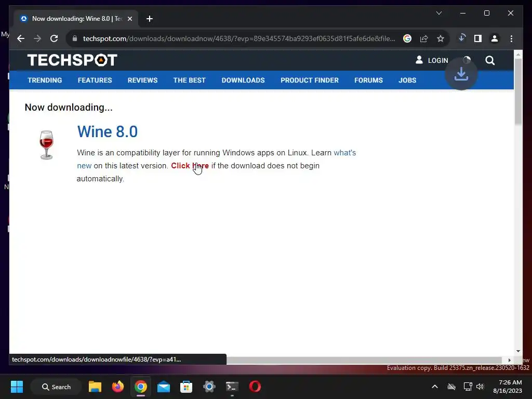Open the network status tray icon
This screenshot has height=399, width=532.
click(468, 387)
